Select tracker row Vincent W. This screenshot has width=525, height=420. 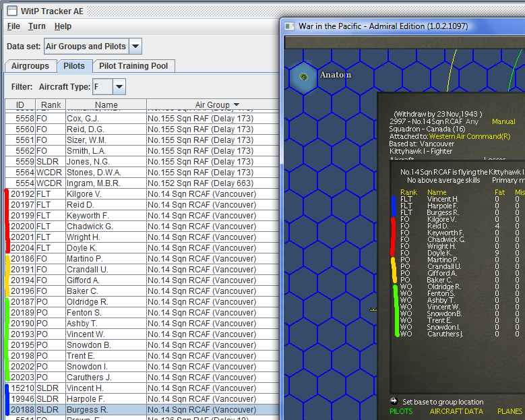coord(142,334)
